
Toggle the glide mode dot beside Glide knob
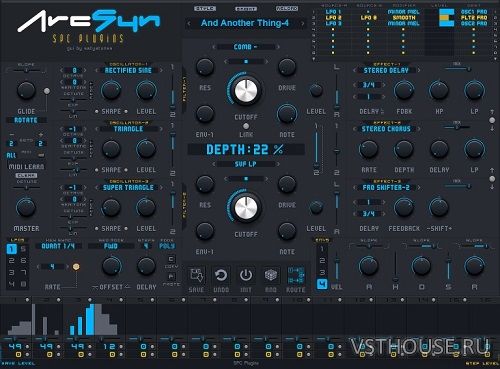point(47,91)
